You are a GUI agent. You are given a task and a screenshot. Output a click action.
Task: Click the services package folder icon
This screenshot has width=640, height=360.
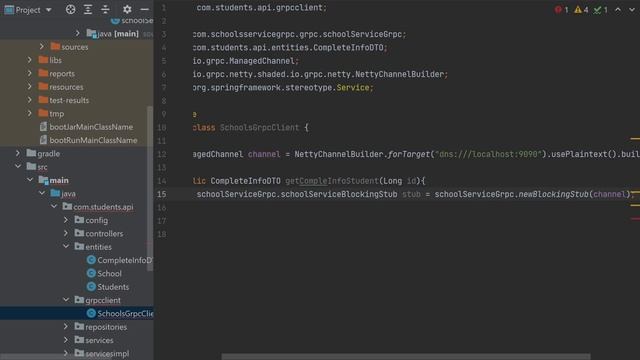(x=79, y=340)
